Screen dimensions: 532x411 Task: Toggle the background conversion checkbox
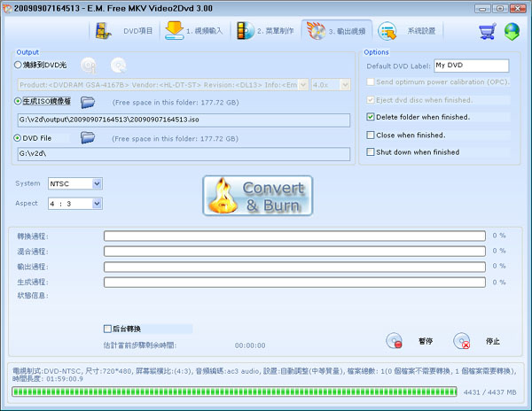click(107, 329)
